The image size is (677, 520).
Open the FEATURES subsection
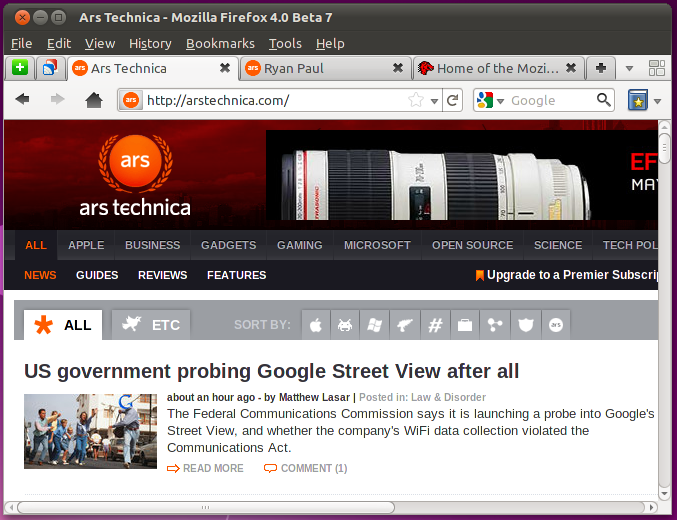point(236,275)
